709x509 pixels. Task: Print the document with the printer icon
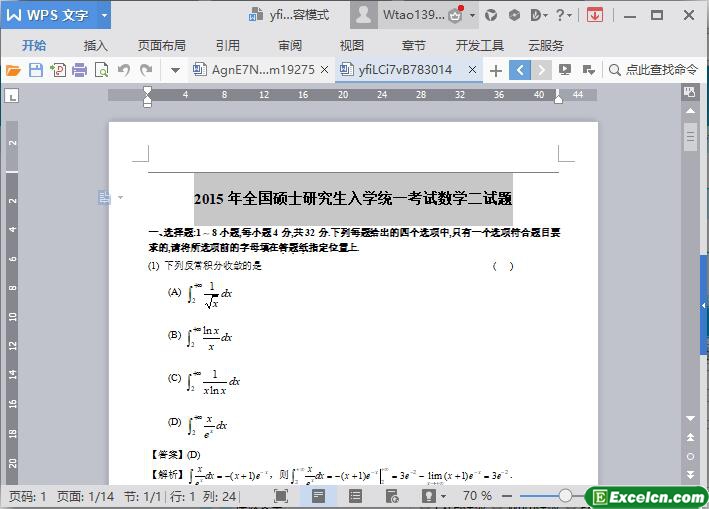[80, 70]
